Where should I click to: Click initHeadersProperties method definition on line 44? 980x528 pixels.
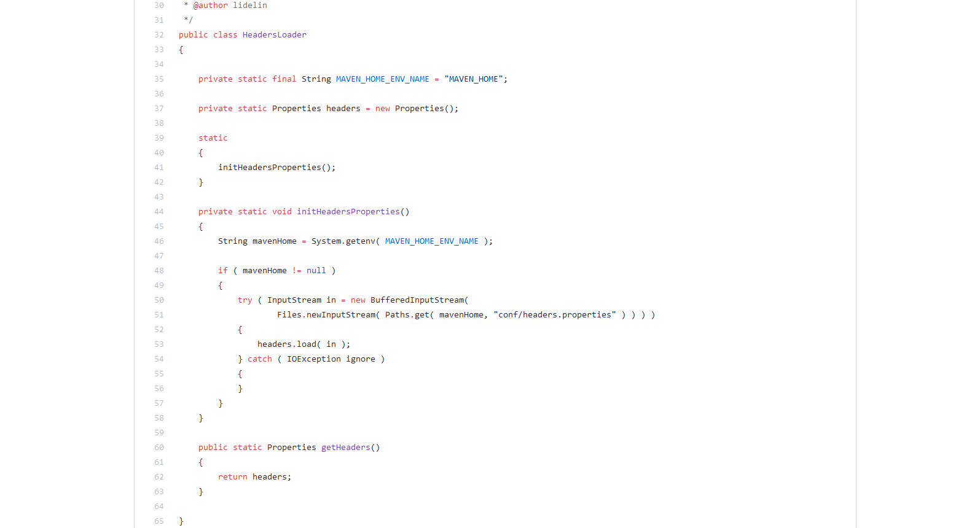tap(348, 212)
